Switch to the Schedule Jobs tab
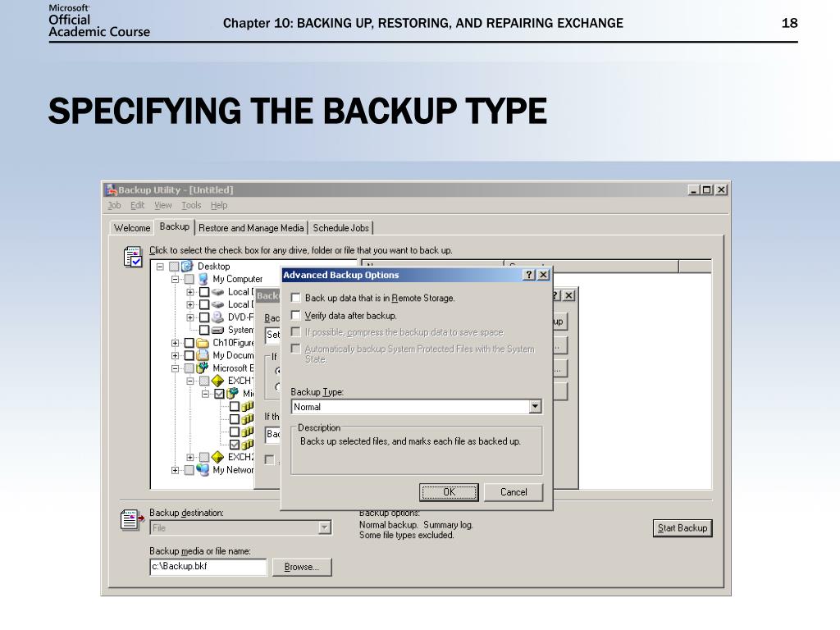 point(340,228)
